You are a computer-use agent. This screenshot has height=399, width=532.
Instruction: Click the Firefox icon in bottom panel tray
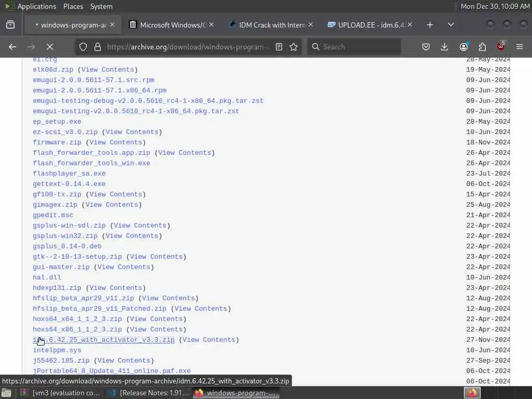472,393
